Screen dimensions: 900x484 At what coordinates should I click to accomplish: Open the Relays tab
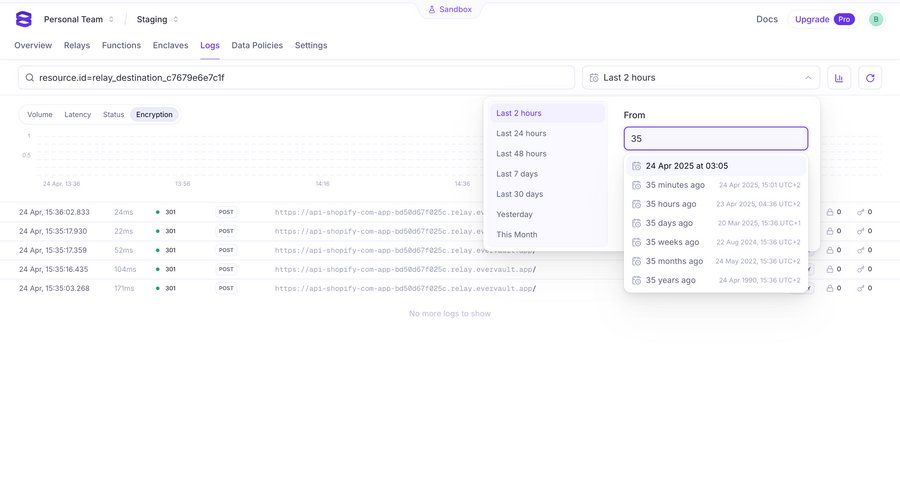pos(77,45)
